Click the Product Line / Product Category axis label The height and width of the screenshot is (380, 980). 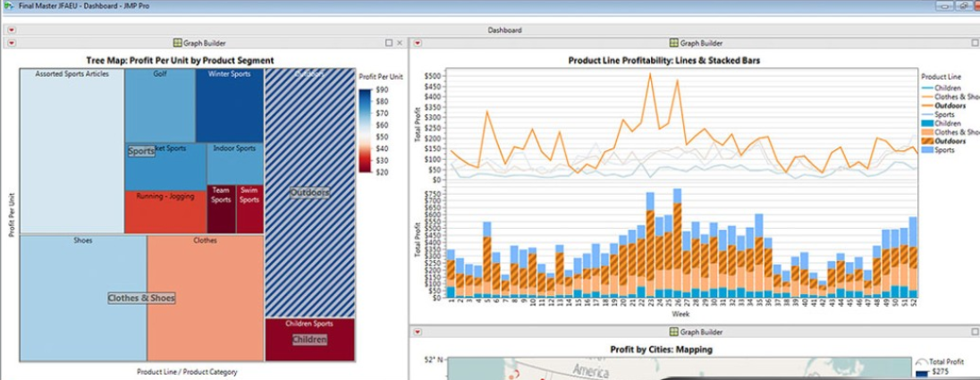pyautogui.click(x=187, y=372)
